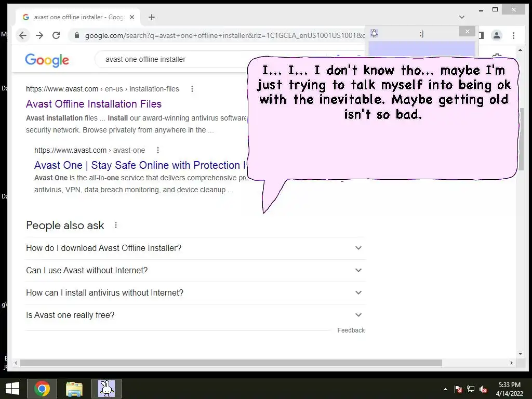Open Avast One Stay Safe Online result
Viewport: 532px width, 399px height.
click(141, 165)
